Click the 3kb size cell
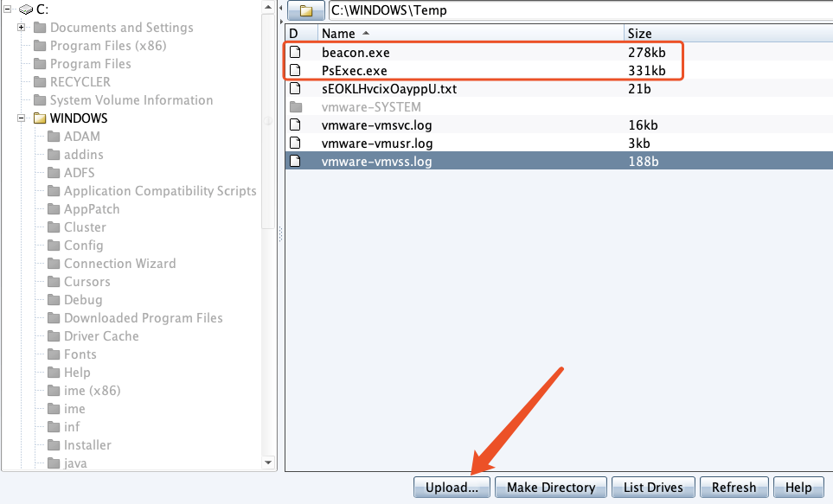 pyautogui.click(x=639, y=144)
